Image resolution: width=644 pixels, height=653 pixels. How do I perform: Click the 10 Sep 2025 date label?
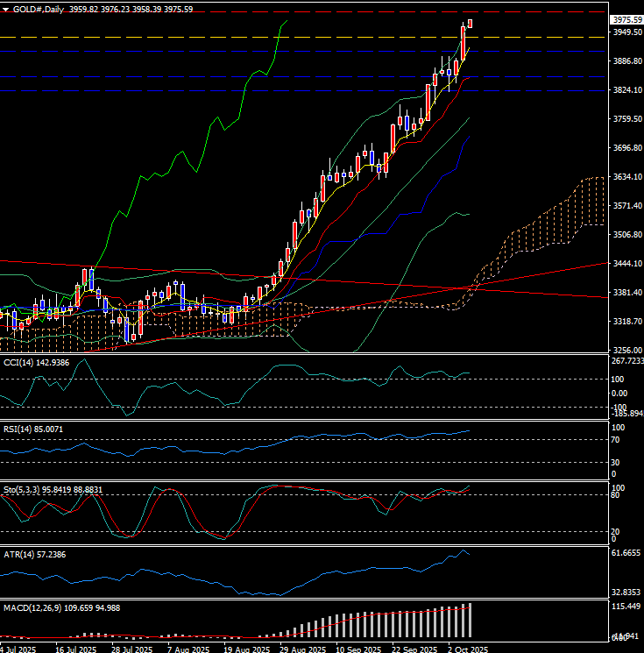tap(358, 649)
